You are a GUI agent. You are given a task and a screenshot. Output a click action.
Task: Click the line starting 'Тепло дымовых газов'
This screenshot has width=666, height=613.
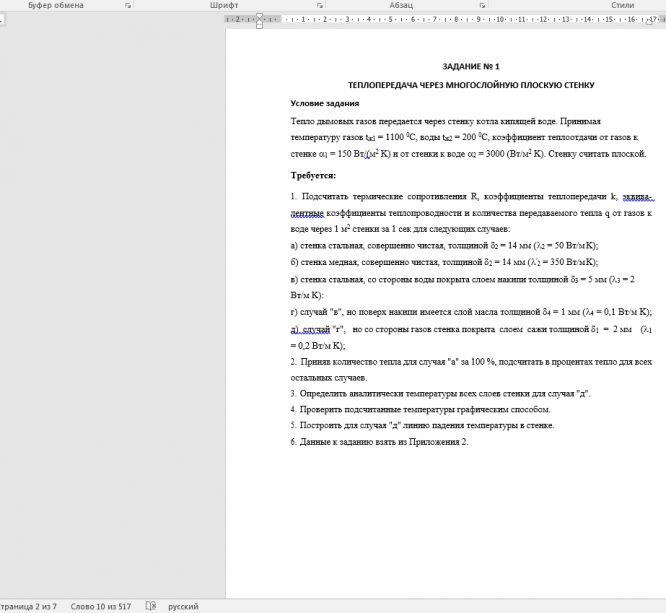446,121
